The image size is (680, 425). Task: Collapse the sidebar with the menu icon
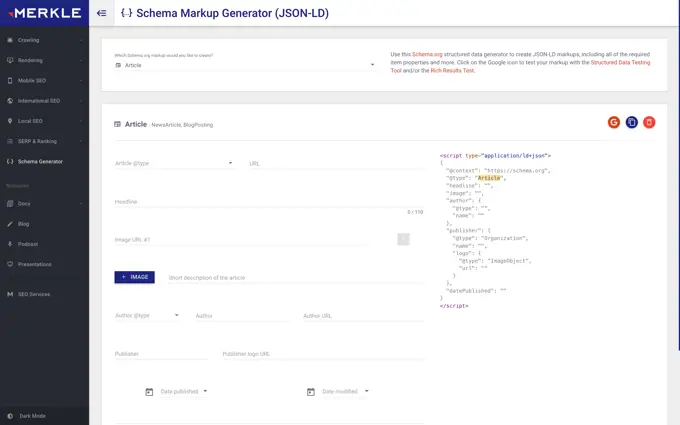coord(102,13)
